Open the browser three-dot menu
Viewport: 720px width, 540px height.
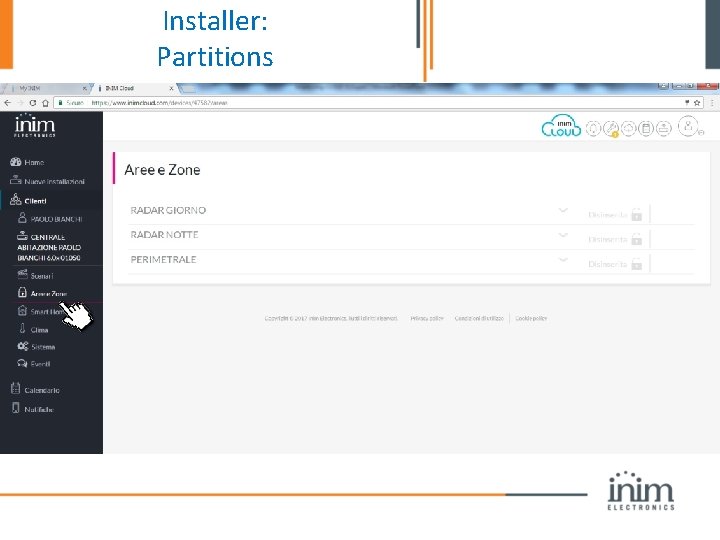(x=712, y=103)
